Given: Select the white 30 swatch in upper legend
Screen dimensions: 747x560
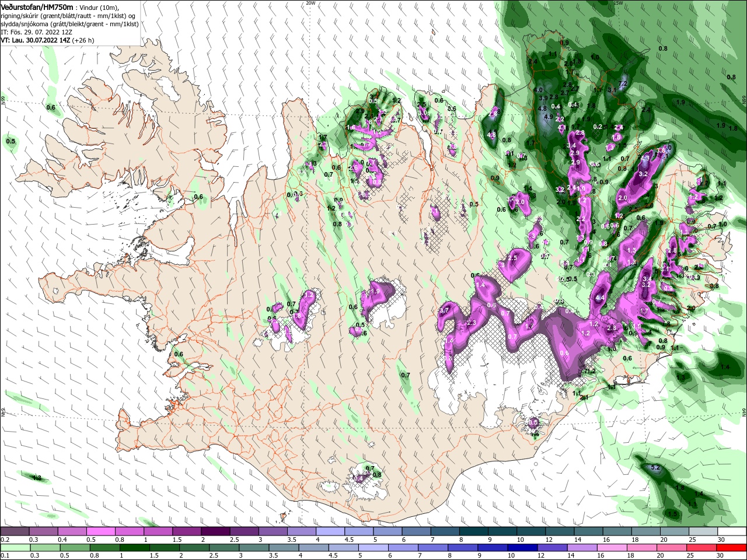Looking at the screenshot, I should (x=731, y=531).
